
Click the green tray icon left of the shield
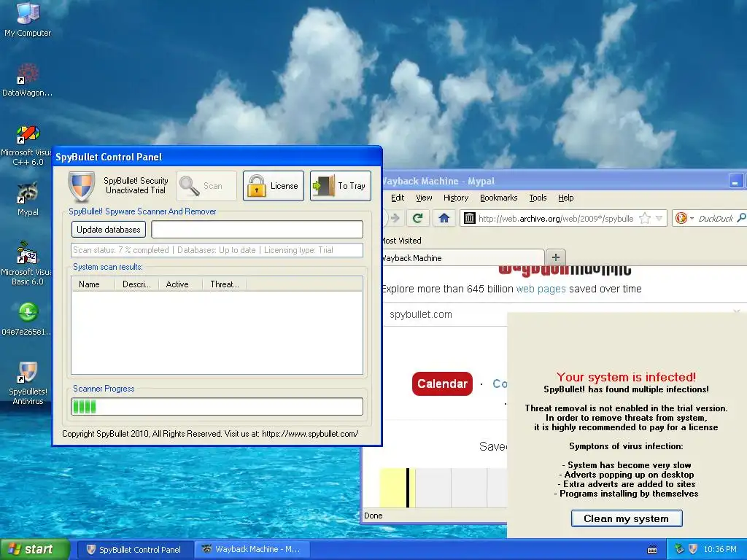[x=679, y=549]
